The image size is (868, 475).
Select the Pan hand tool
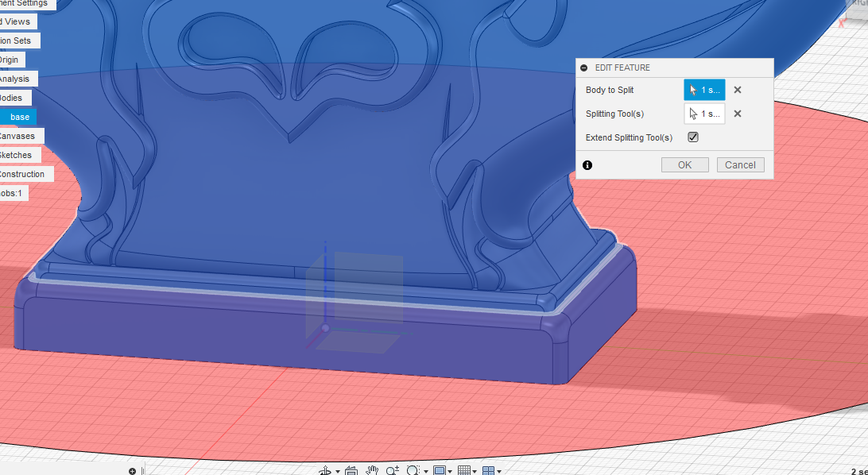pos(372,470)
